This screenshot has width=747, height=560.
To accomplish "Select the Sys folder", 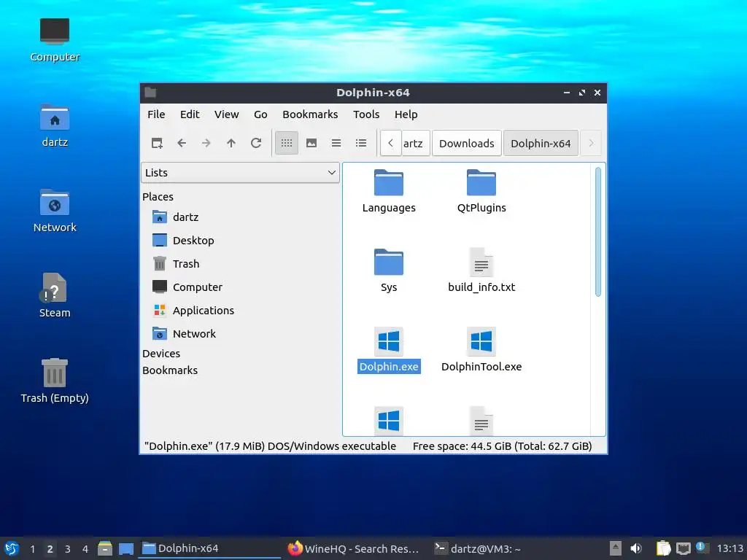I will [x=389, y=271].
